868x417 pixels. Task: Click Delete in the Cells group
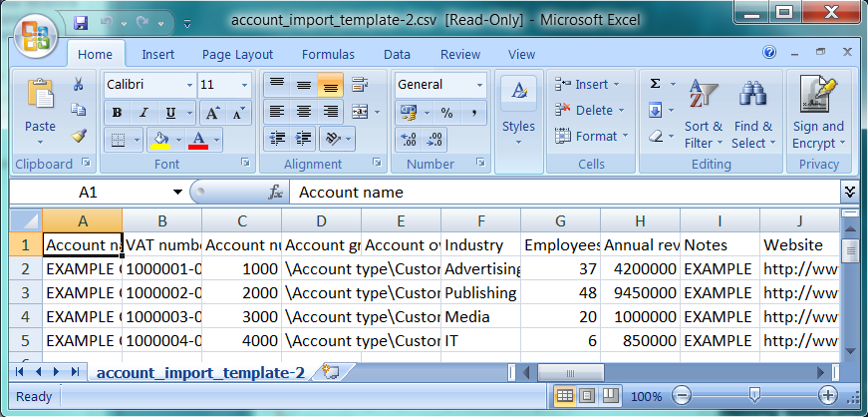point(590,111)
